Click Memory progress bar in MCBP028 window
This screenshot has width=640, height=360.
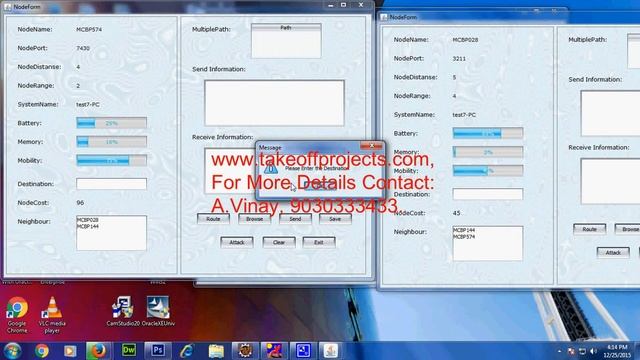point(488,152)
